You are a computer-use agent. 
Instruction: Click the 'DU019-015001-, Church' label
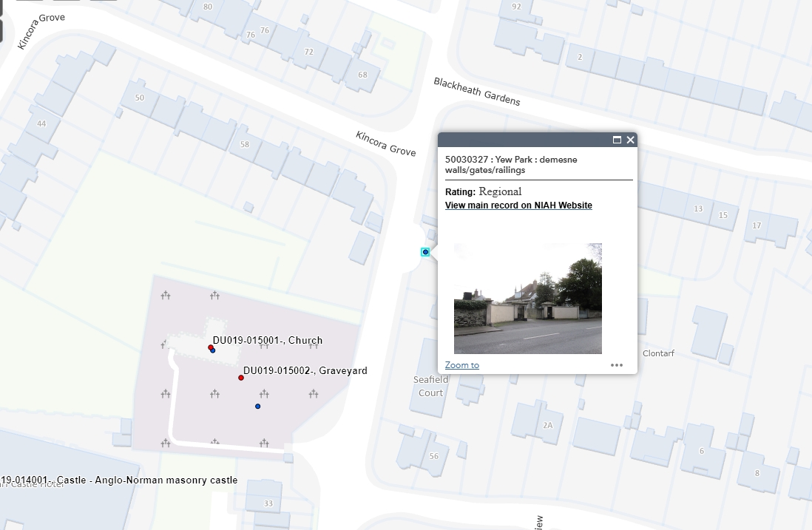268,341
